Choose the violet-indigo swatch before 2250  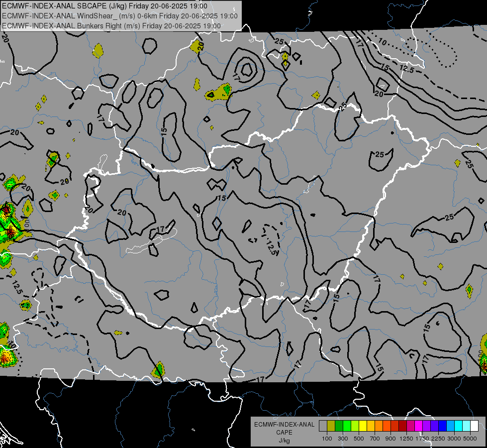tap(434, 426)
